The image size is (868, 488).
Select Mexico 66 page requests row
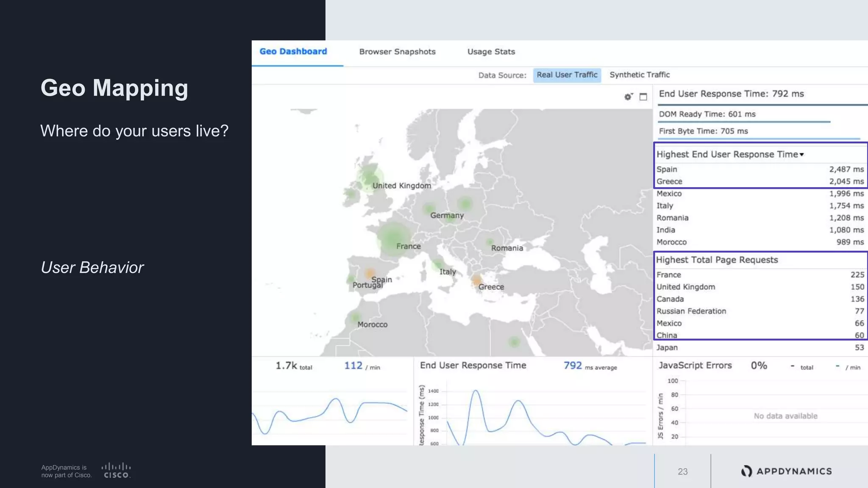(x=760, y=323)
